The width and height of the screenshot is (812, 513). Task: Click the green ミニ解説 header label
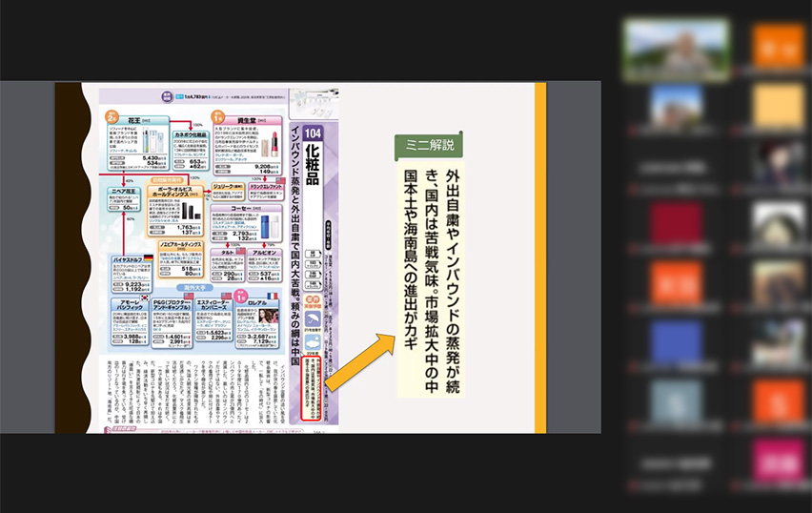[x=428, y=146]
